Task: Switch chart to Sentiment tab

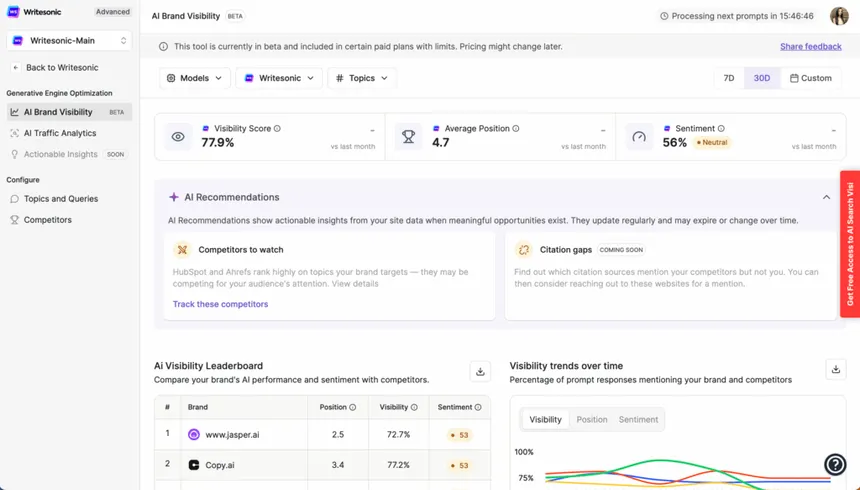Action: tap(638, 420)
